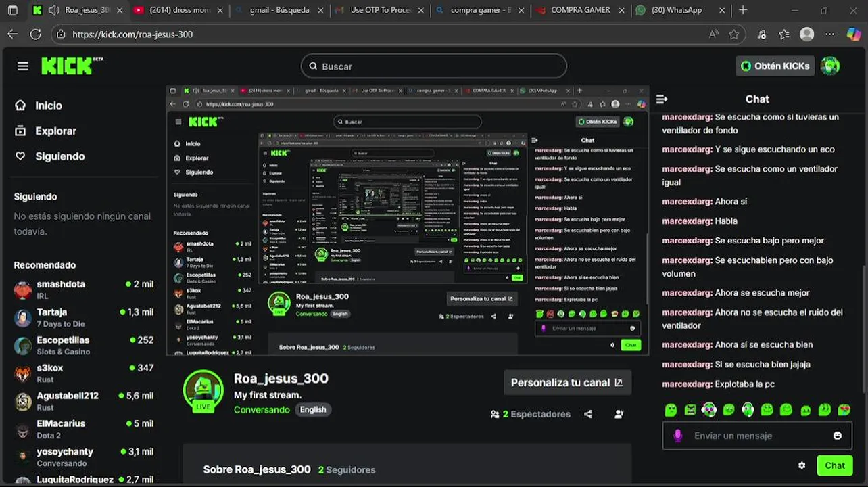Click the Conversando category link
This screenshot has height=487, width=868.
tap(262, 410)
